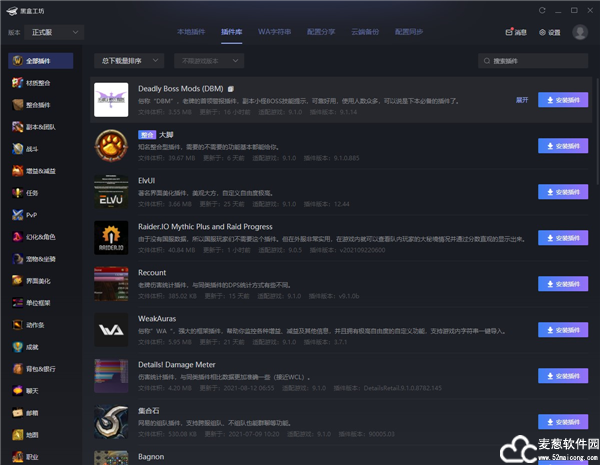
Task: Switch to the 本地插件 tab
Action: (191, 32)
